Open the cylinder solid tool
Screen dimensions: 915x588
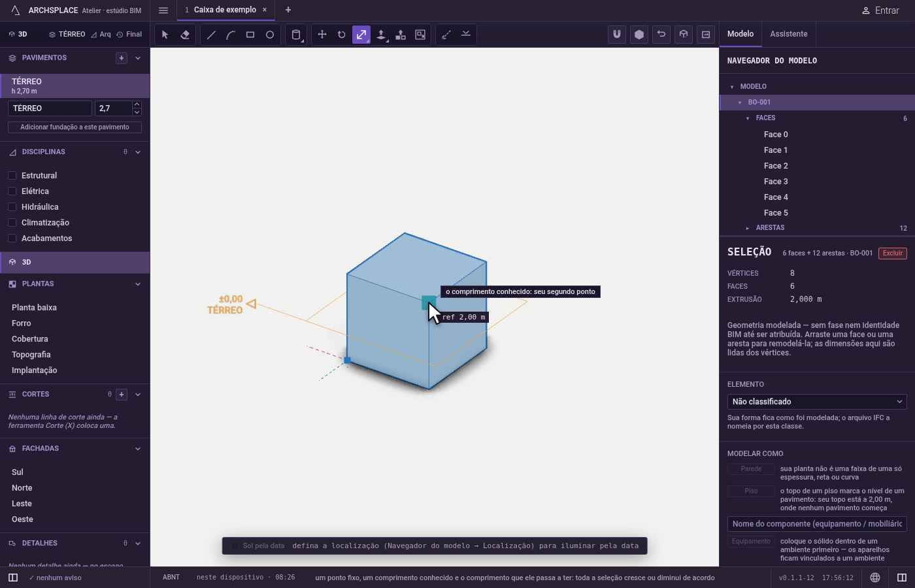[296, 35]
